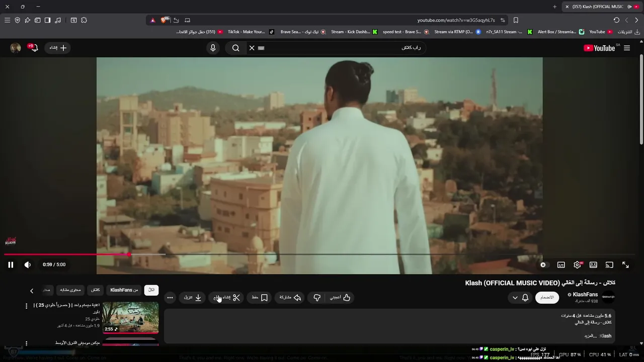Go forward using the right arrow
Screen dimensions: 644x362
[636, 20]
